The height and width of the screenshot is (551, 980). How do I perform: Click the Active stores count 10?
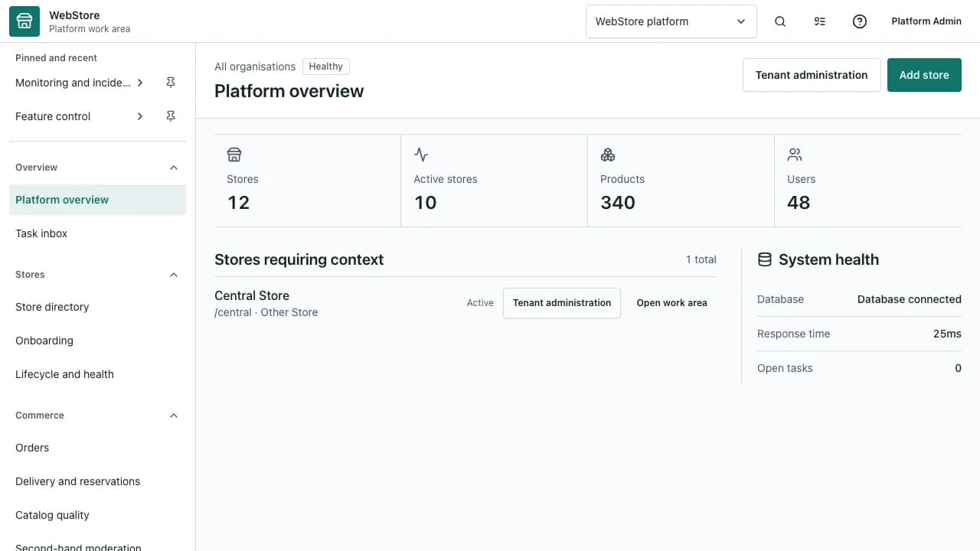point(425,203)
